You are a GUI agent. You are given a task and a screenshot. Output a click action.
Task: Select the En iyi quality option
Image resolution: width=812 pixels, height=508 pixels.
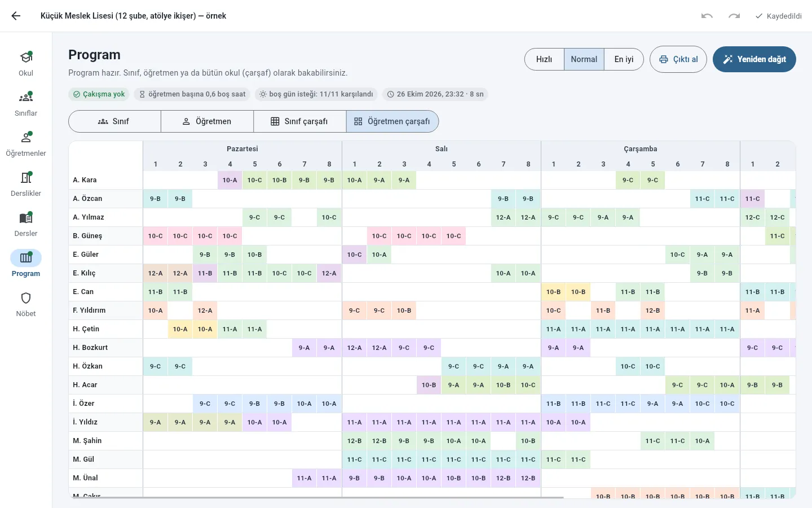coord(624,59)
